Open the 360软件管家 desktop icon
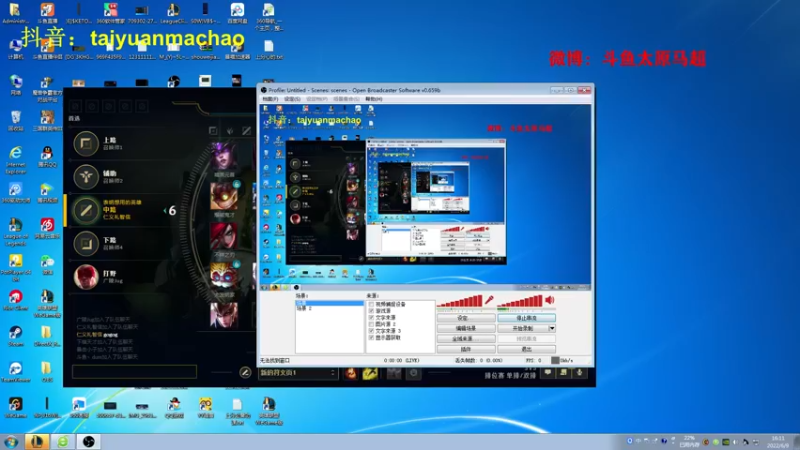 [x=110, y=13]
